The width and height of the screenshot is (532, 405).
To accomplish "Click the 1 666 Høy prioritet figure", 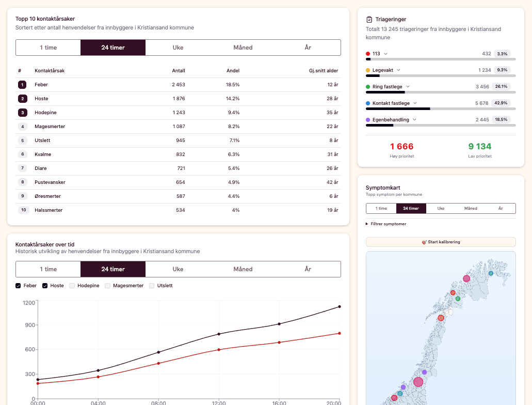I will pyautogui.click(x=402, y=146).
